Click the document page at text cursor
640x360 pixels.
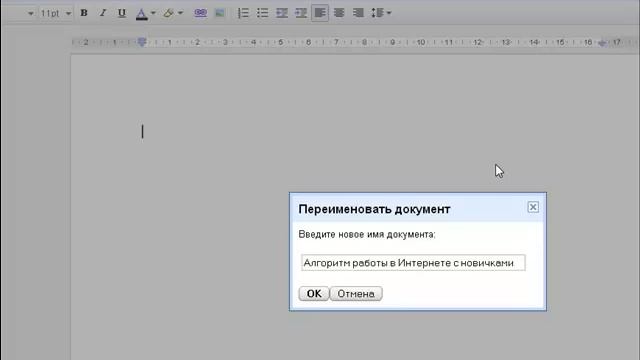(142, 132)
